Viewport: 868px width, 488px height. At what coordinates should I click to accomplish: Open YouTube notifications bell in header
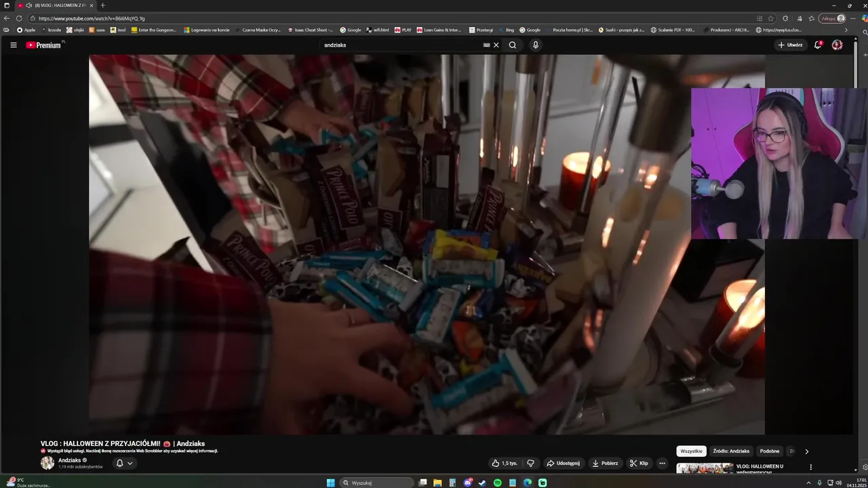coord(818,45)
